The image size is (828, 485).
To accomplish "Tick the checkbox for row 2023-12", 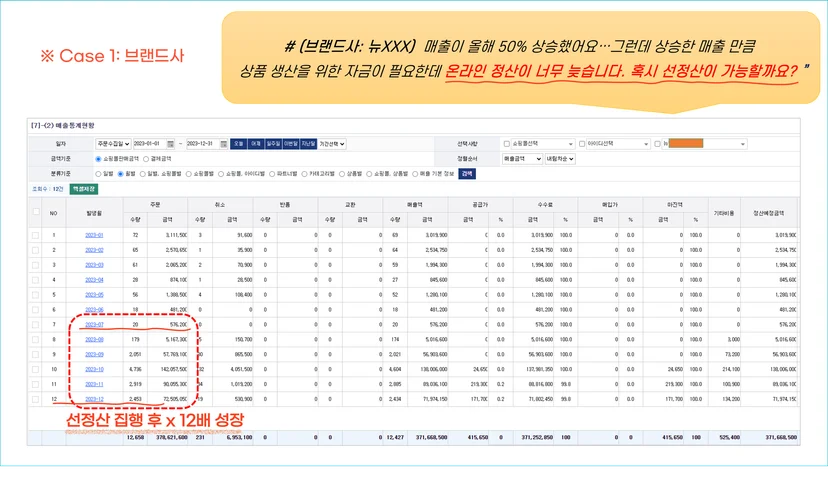I will (35, 399).
